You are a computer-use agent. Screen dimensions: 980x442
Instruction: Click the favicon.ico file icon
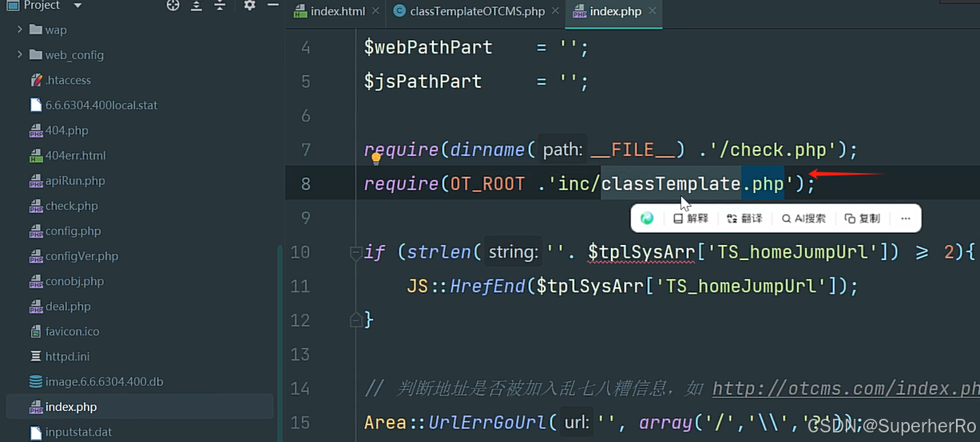[35, 331]
